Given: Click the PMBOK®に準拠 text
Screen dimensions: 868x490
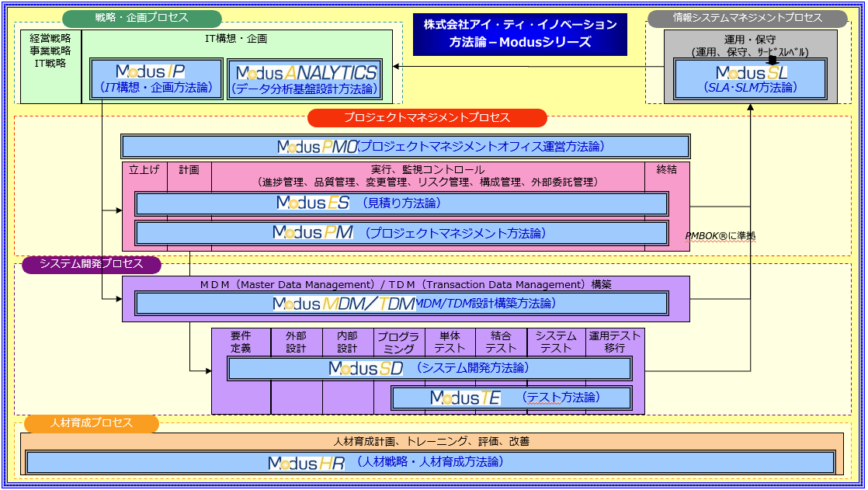Looking at the screenshot, I should [720, 235].
